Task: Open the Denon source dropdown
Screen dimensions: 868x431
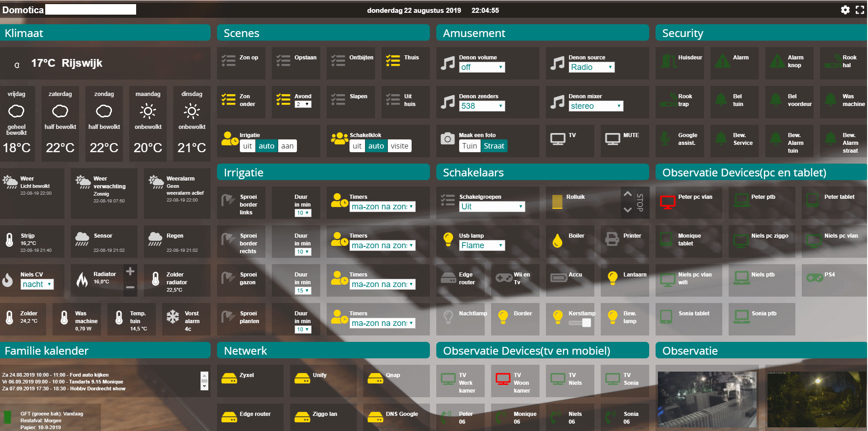Action: [591, 67]
